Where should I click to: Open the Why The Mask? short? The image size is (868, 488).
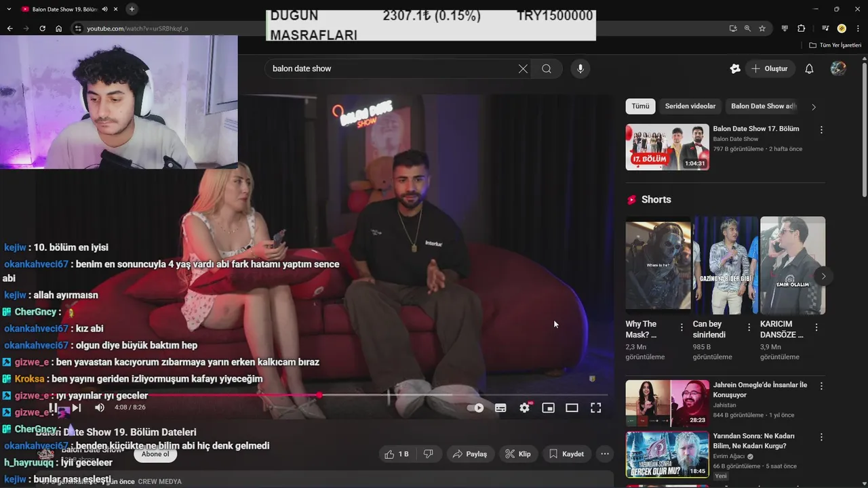(658, 265)
